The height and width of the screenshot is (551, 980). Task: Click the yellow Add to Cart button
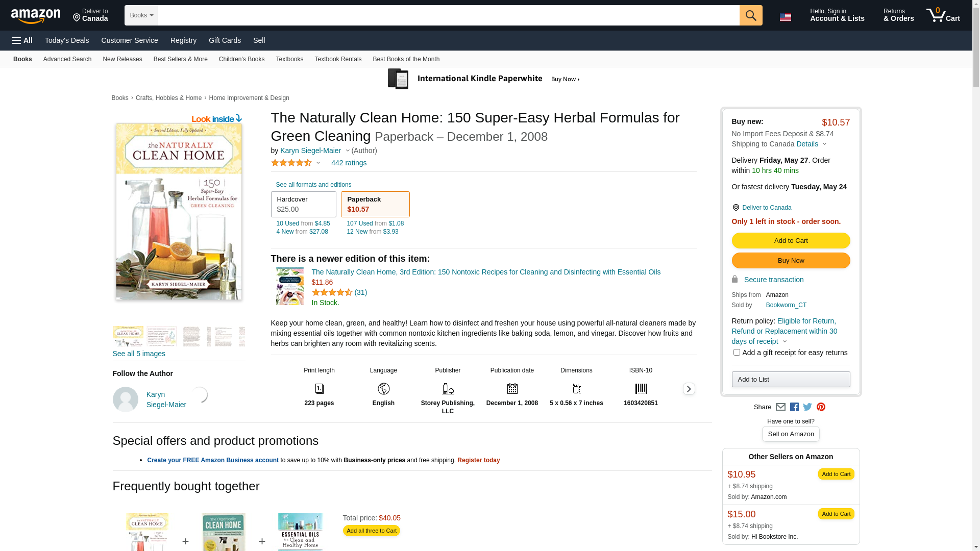point(791,241)
